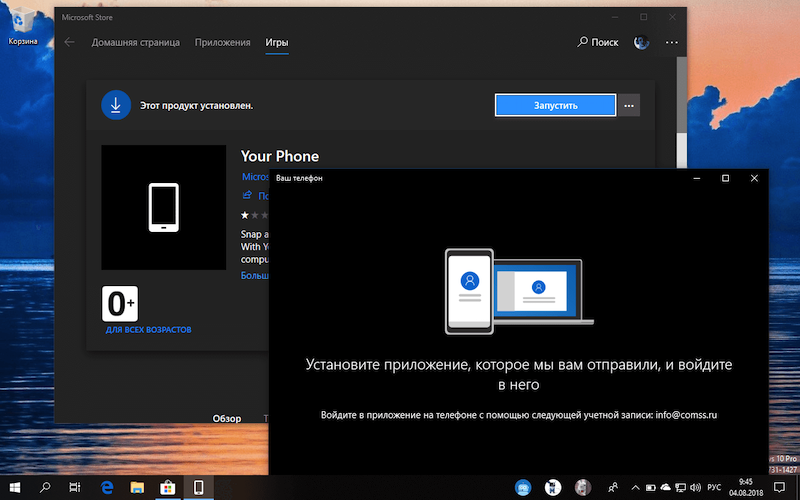Image resolution: width=800 pixels, height=500 pixels.
Task: Open the Windows Start menu
Action: click(15, 487)
